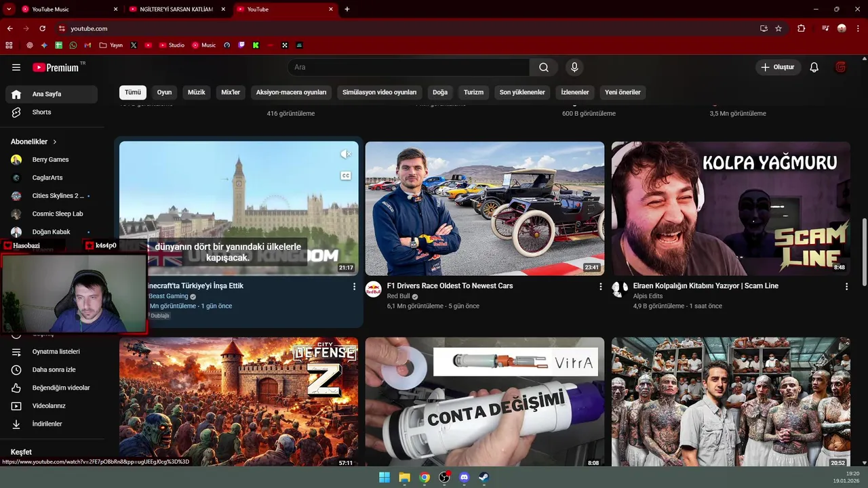Open Red Bull channel avatar
This screenshot has width=868, height=488.
[x=374, y=289]
